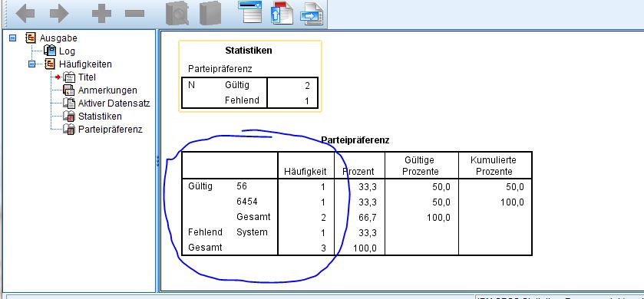Collapse the Häufigkeiten tree node
Viewport: 644px width, 299px height.
pos(32,64)
